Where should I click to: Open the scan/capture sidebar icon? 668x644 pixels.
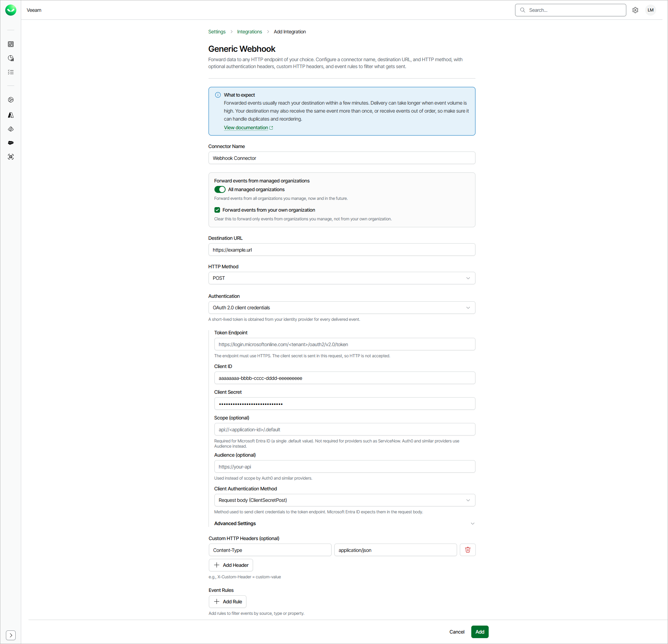[x=11, y=157]
